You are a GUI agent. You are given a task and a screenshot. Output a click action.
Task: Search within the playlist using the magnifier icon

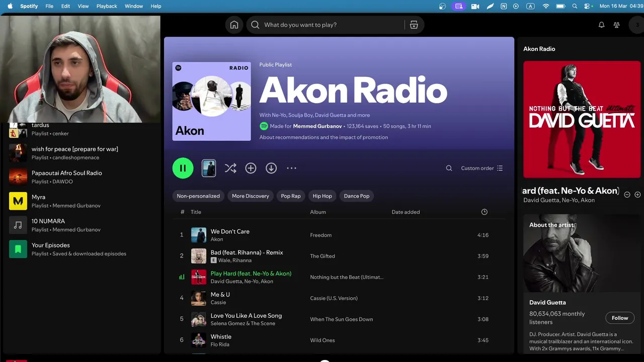[449, 168]
